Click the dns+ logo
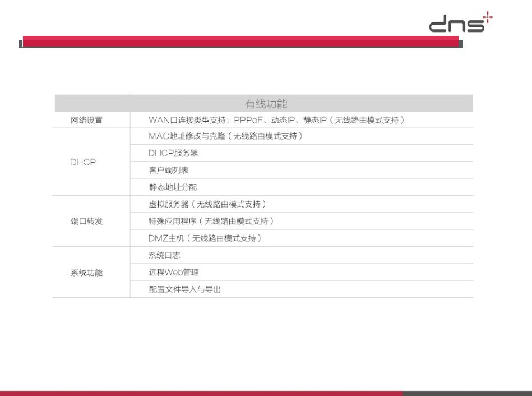This screenshot has height=396, width=532. point(460,24)
